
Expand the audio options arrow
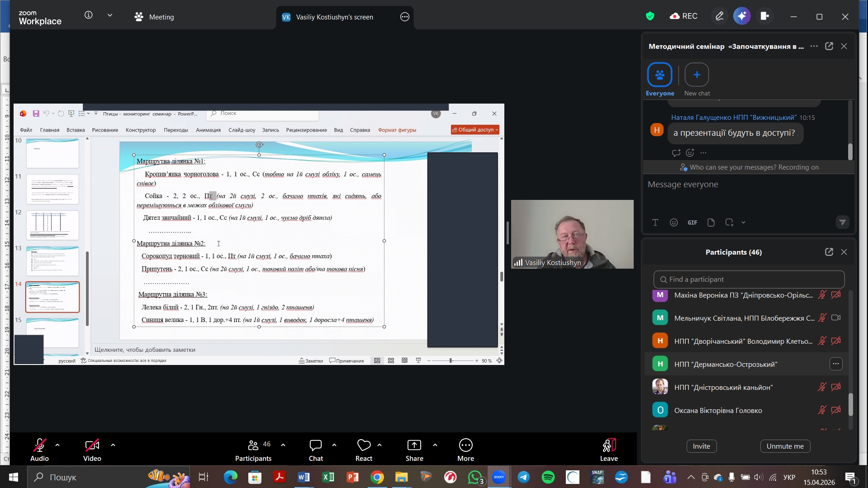click(x=57, y=445)
